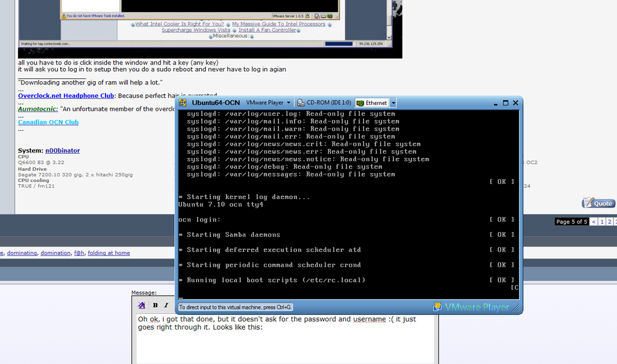Click the 'To direct input' status message
Viewport: 617px width, 364px height.
(236, 307)
